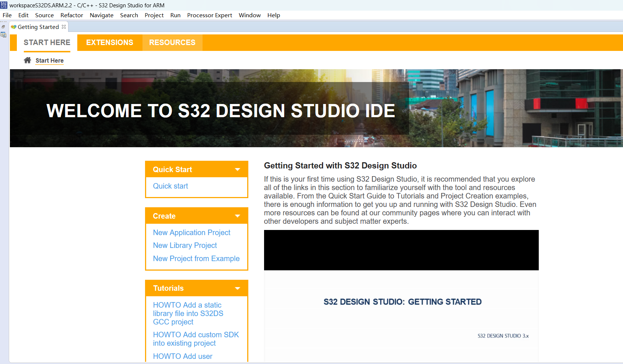Click New Application Project link
This screenshot has width=623, height=364.
point(192,233)
